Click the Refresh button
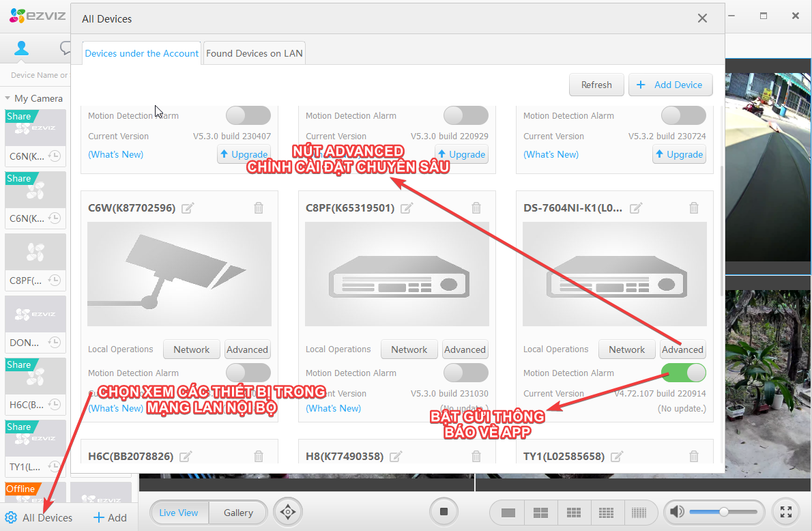This screenshot has width=812, height=531. click(x=596, y=85)
